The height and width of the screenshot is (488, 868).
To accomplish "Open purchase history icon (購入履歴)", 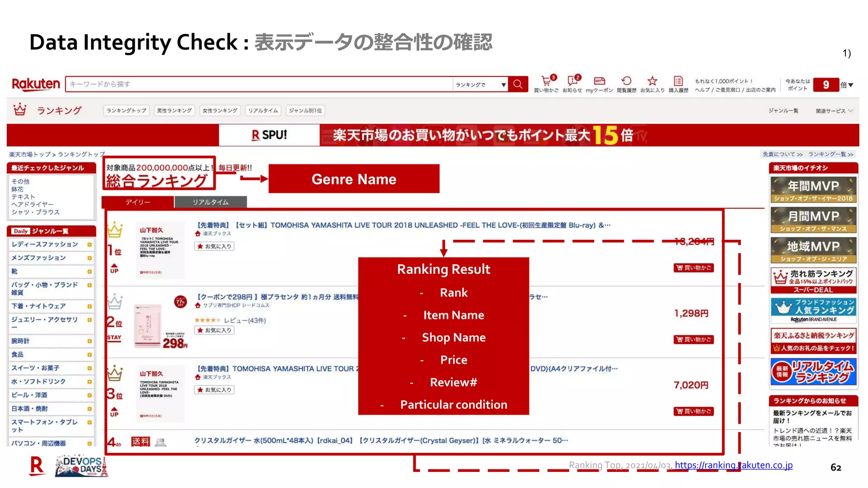I will click(678, 84).
